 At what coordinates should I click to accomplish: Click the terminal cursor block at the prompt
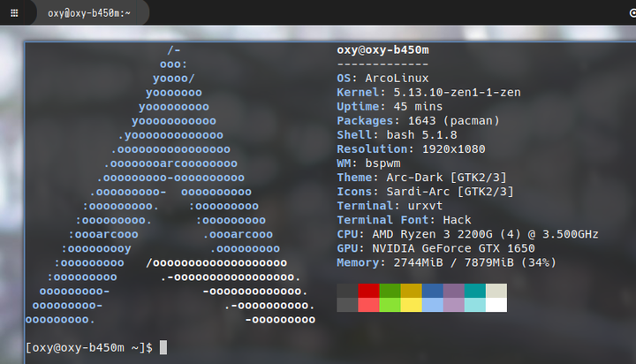(x=163, y=347)
